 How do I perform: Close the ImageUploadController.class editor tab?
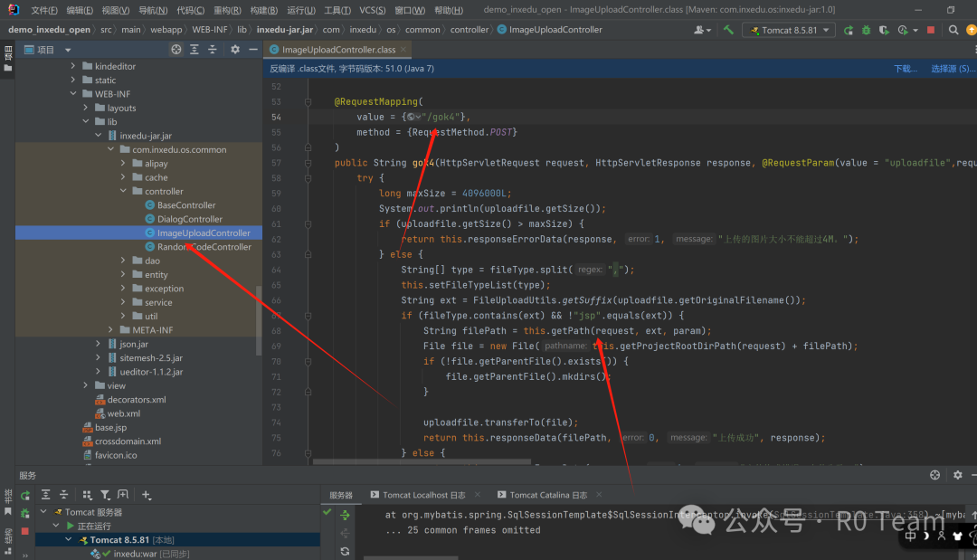403,49
